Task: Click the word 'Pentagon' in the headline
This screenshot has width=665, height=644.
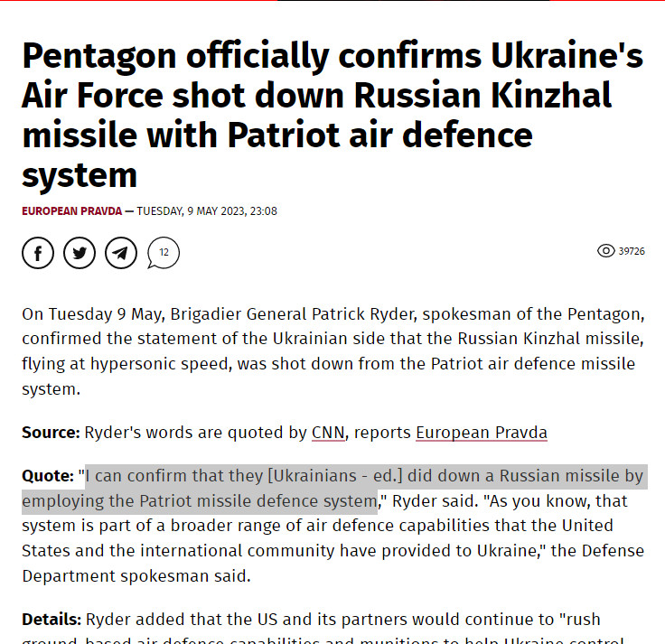Action: 99,56
